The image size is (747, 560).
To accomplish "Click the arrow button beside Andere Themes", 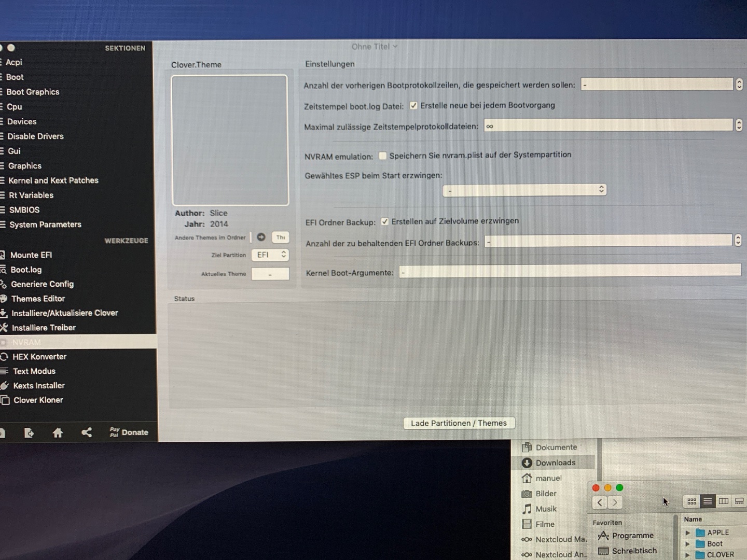I will (x=261, y=237).
